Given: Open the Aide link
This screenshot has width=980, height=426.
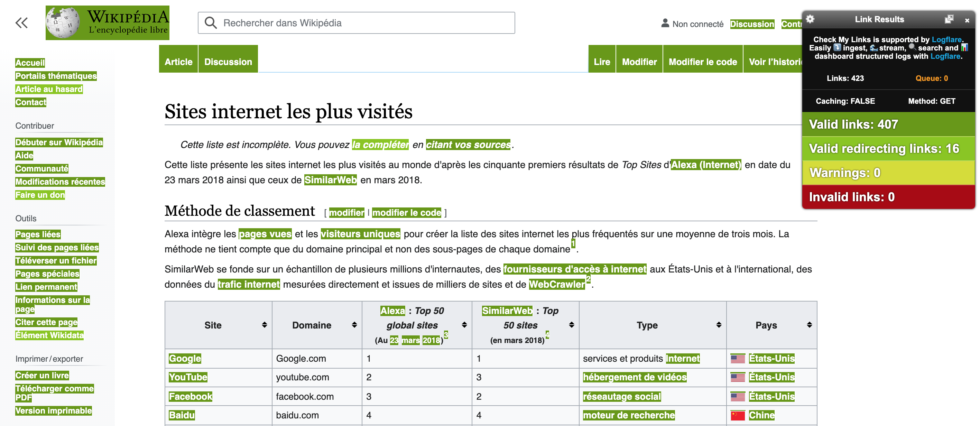Looking at the screenshot, I should pos(24,156).
